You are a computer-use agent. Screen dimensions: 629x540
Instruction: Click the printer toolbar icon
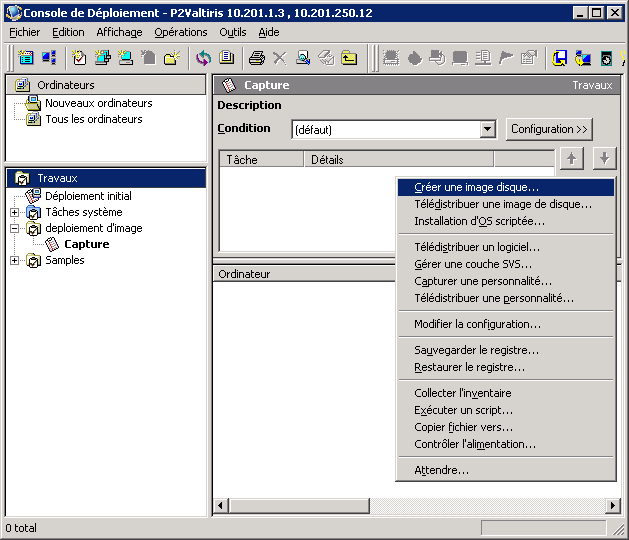[257, 58]
